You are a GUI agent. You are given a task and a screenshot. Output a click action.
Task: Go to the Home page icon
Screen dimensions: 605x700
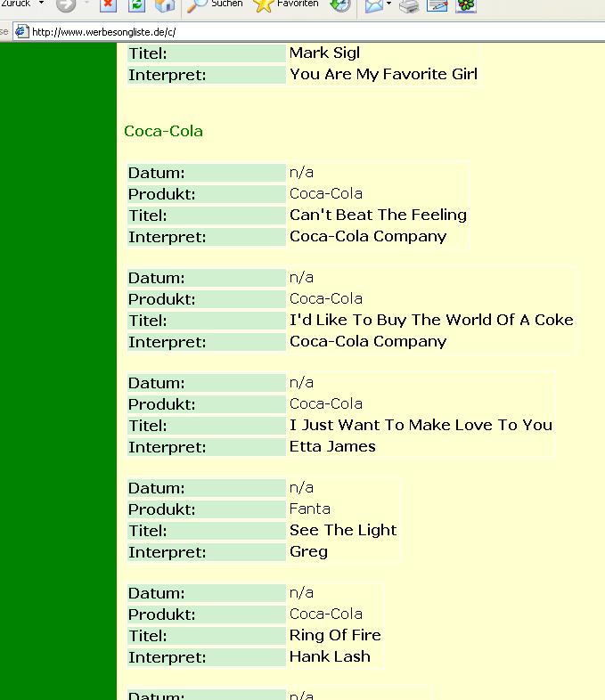(x=164, y=5)
